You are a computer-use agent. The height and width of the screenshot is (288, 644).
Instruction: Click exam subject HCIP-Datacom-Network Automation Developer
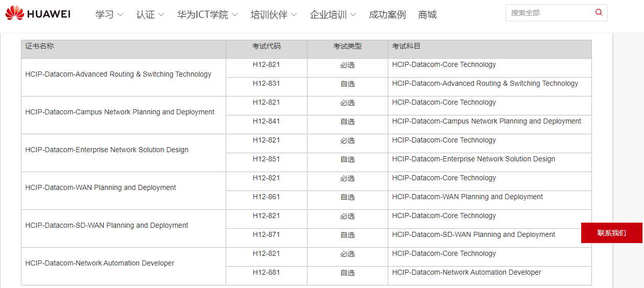(467, 272)
